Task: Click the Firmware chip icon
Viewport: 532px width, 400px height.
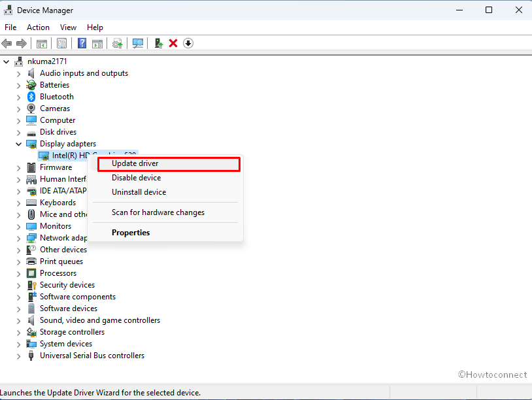Action: tap(31, 167)
